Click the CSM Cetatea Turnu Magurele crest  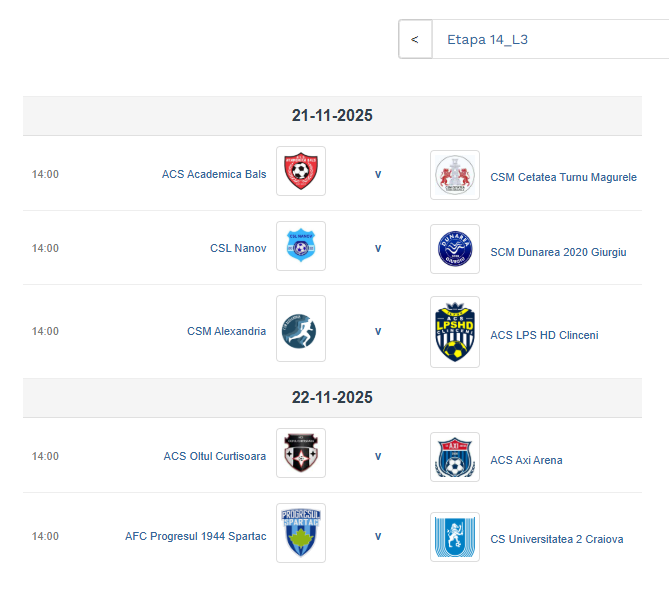point(455,175)
